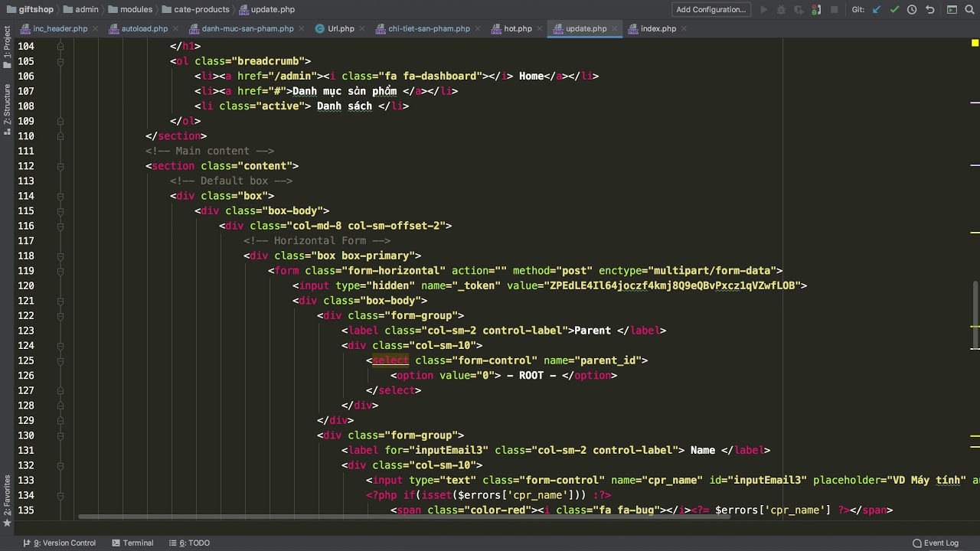Collapse the section content fold at line 112
Screen dimensions: 980x551
tap(60, 166)
